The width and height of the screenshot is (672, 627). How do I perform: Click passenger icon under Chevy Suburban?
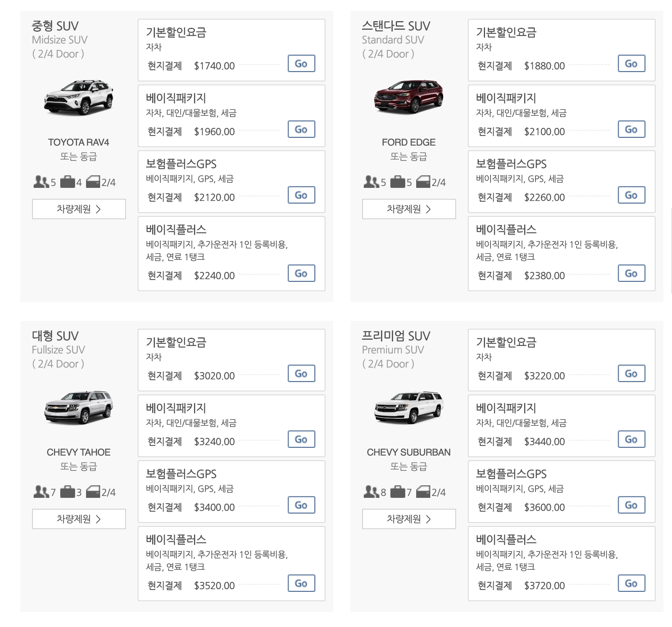(x=371, y=492)
